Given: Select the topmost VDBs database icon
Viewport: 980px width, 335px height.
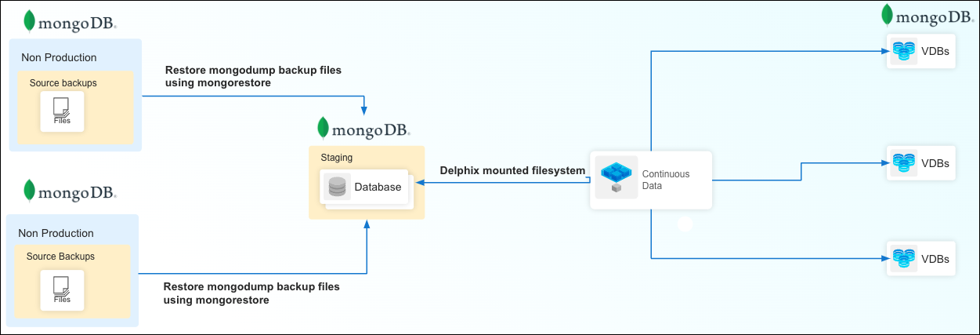Looking at the screenshot, I should point(903,52).
